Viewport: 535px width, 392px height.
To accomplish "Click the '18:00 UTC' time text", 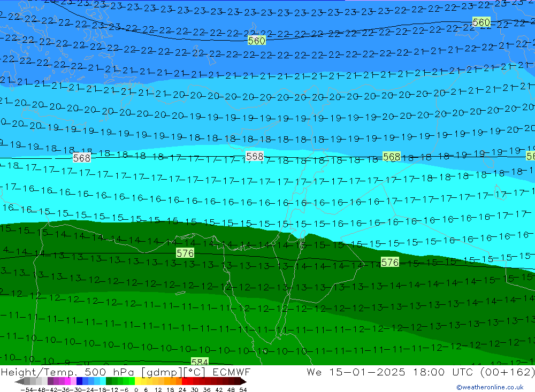I will tap(443, 372).
